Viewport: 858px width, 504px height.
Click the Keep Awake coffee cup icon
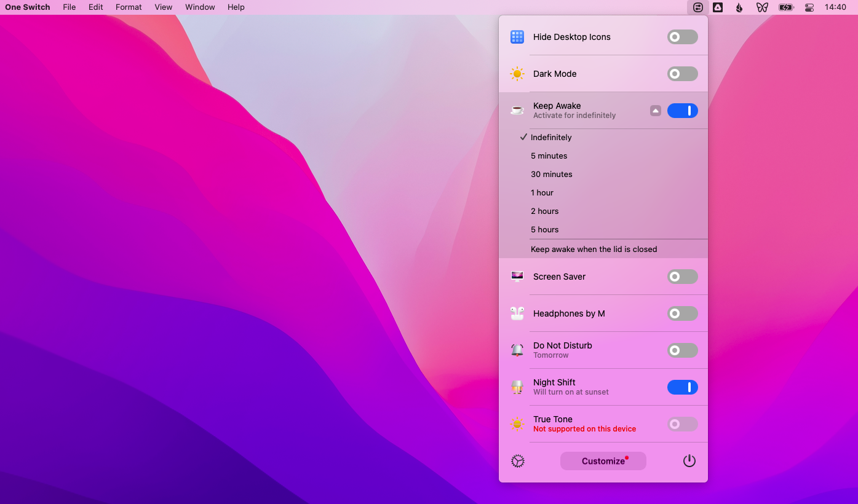pyautogui.click(x=517, y=111)
